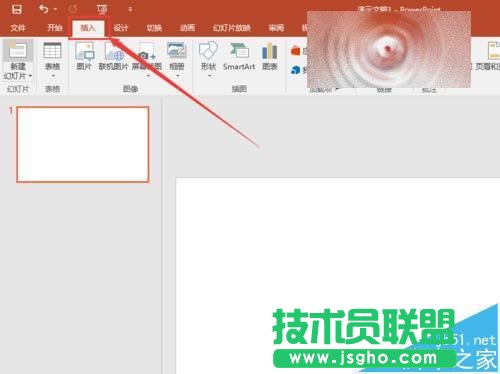Click the 表格 (Table) icon
Viewport: 500px width, 374px height.
[52, 51]
